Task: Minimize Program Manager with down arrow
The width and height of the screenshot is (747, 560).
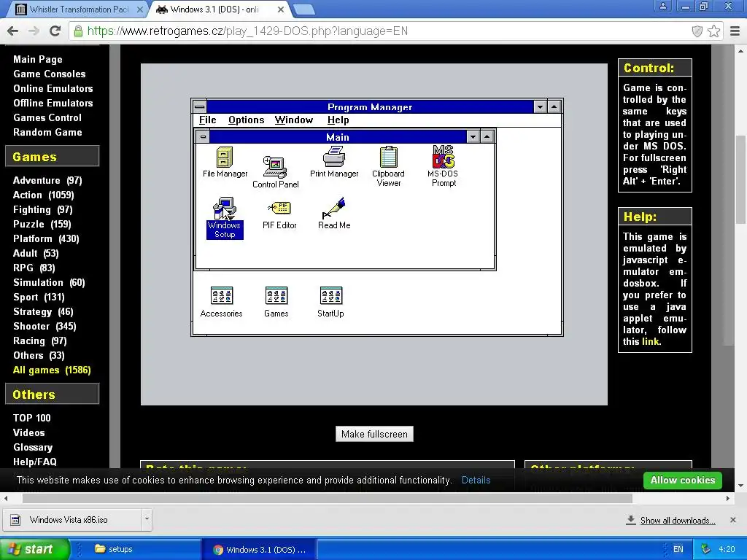Action: pyautogui.click(x=540, y=106)
